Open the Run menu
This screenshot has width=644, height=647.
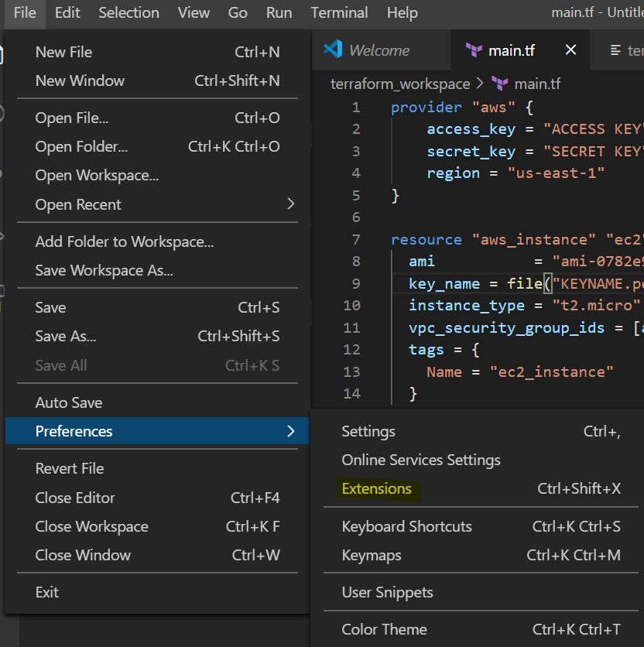tap(279, 13)
